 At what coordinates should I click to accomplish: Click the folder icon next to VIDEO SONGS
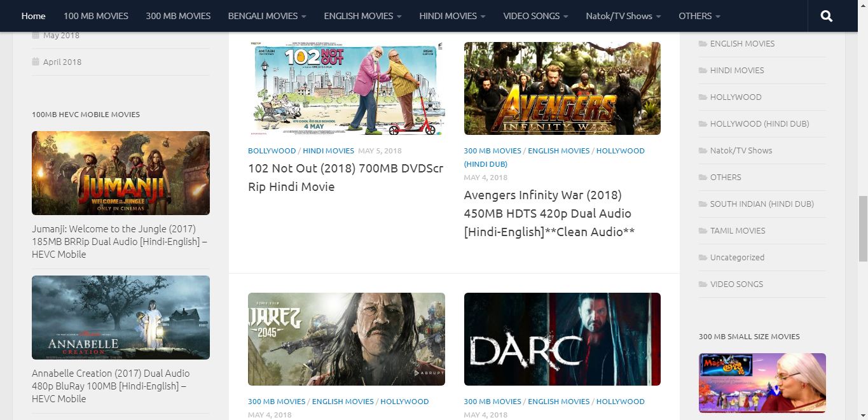click(x=704, y=284)
